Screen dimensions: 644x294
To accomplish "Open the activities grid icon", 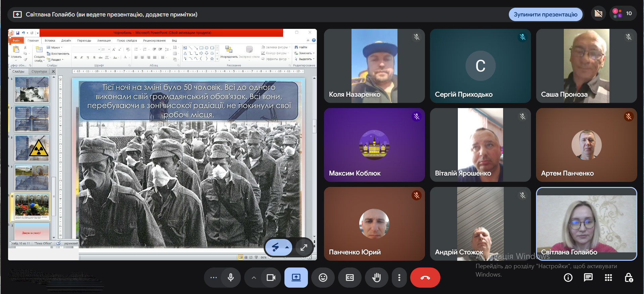I will click(608, 278).
